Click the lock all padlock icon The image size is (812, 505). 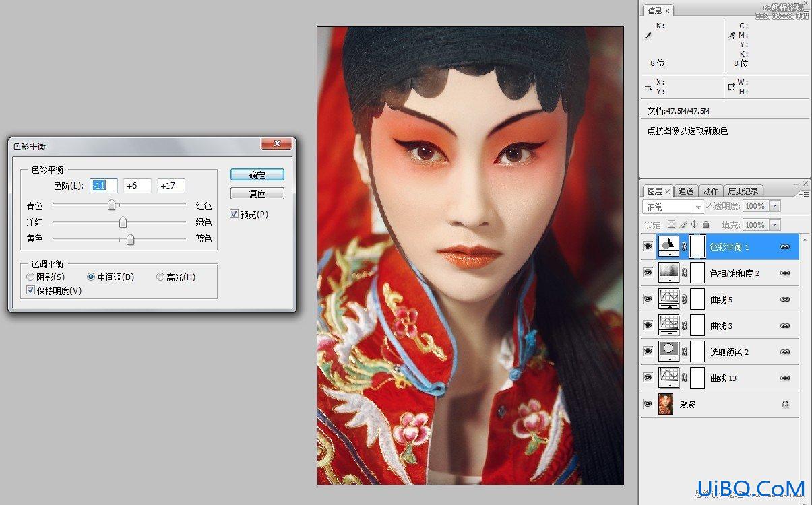click(706, 224)
